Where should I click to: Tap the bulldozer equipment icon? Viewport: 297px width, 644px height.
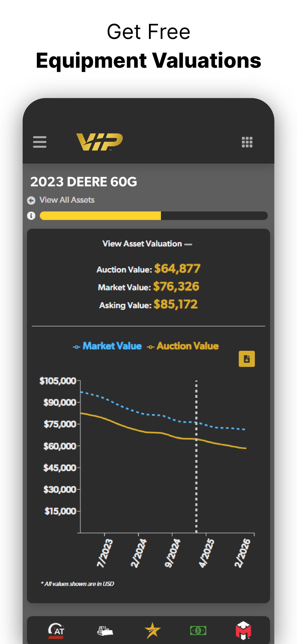[105, 630]
